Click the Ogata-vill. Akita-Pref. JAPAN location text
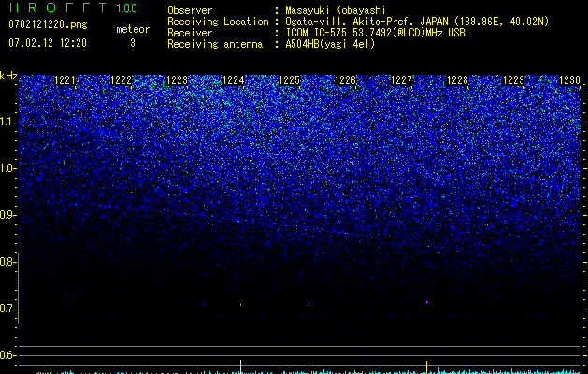 (366, 22)
